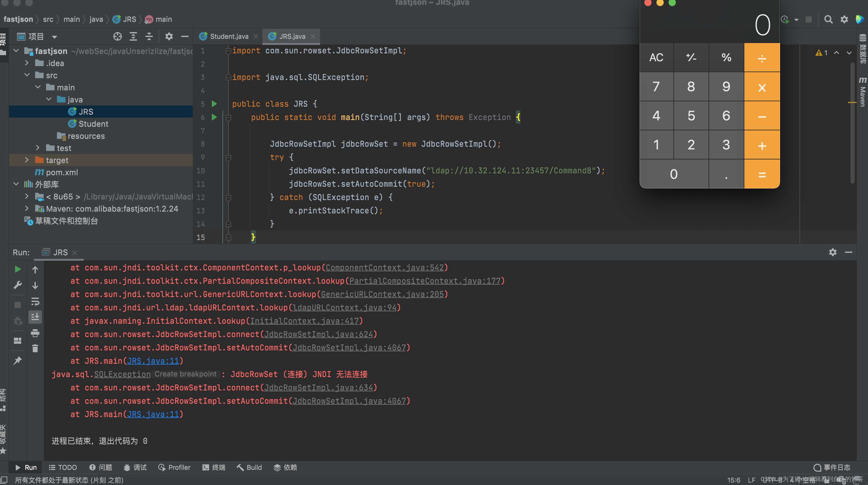Run class JRS from line 5 gutter
This screenshot has height=485, width=868.
[x=214, y=104]
